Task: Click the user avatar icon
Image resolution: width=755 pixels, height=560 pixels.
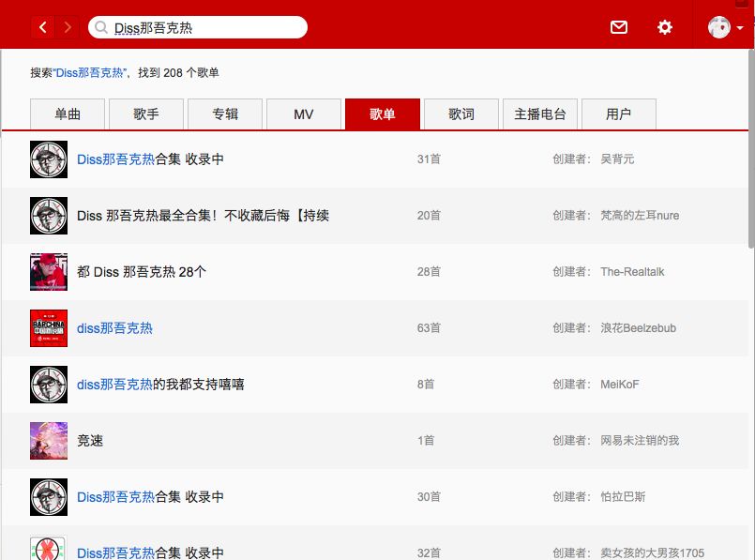Action: tap(717, 27)
